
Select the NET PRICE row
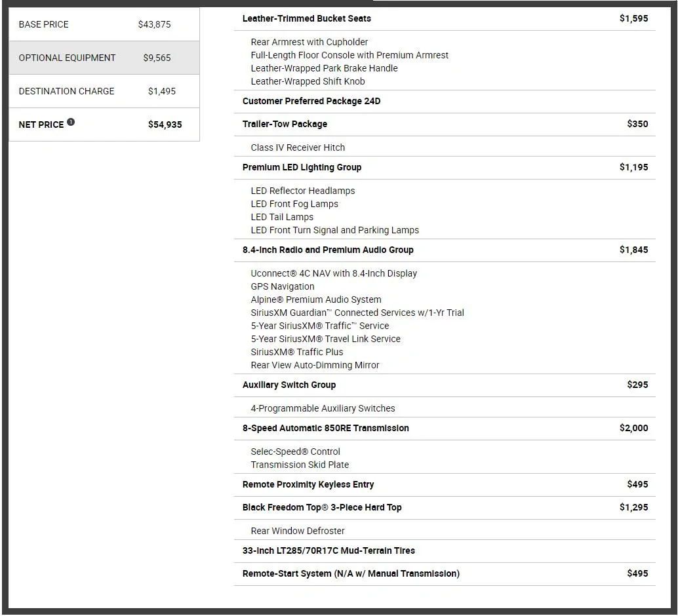104,124
